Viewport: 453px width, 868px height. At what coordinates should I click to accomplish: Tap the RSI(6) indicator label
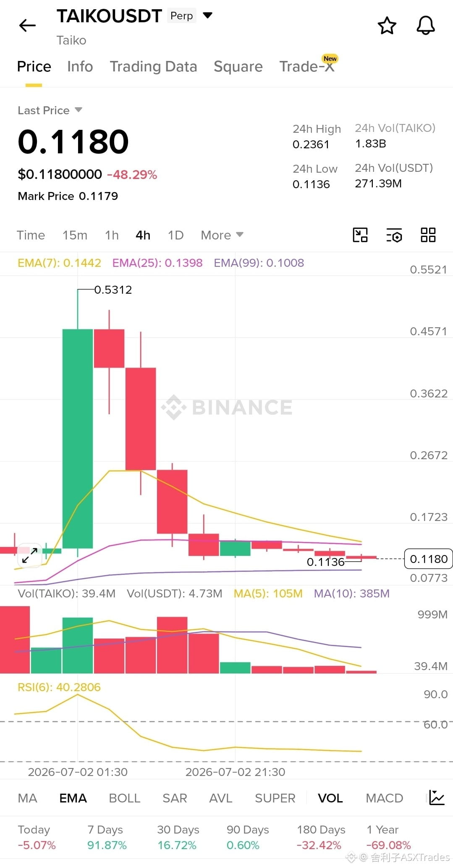59,687
